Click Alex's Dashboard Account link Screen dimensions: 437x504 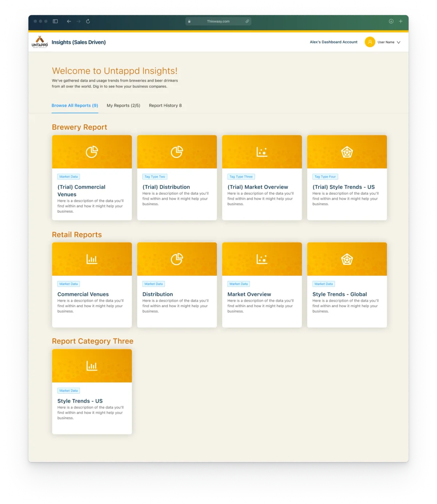click(x=334, y=42)
